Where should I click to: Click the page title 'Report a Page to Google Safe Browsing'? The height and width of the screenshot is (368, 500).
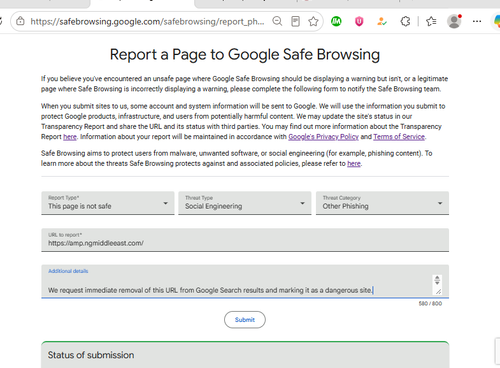[245, 55]
